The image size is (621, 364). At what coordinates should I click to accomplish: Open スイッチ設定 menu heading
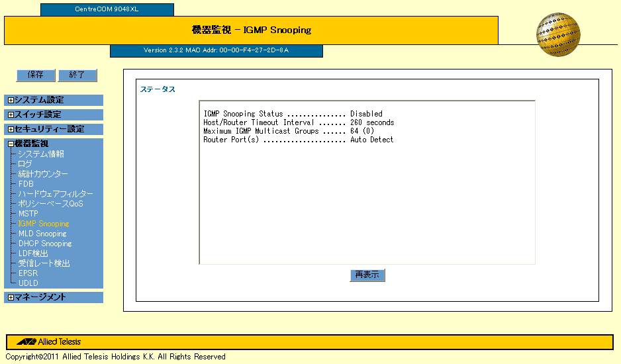tap(38, 114)
